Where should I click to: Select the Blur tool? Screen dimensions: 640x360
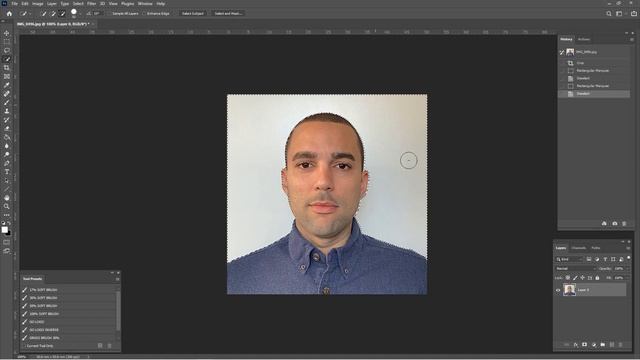pyautogui.click(x=7, y=146)
